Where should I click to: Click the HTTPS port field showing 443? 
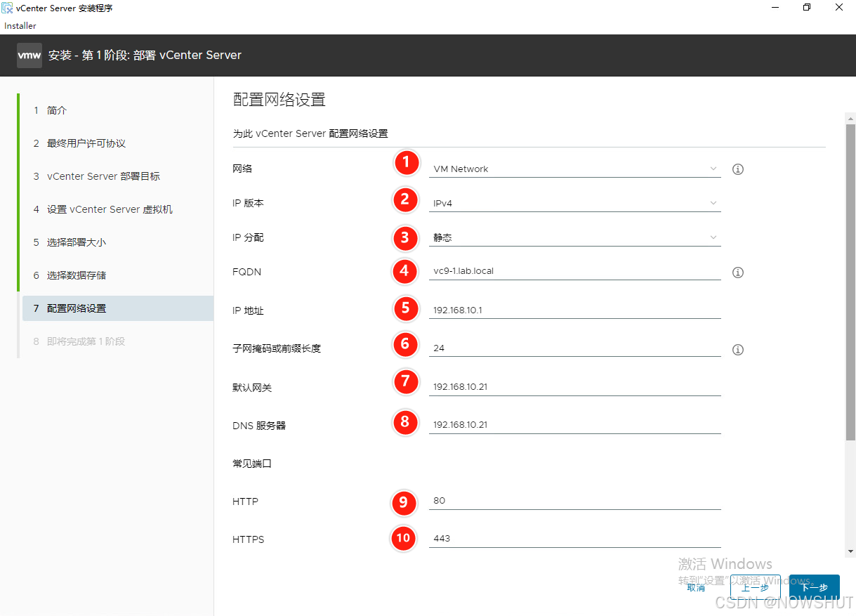[x=574, y=538]
